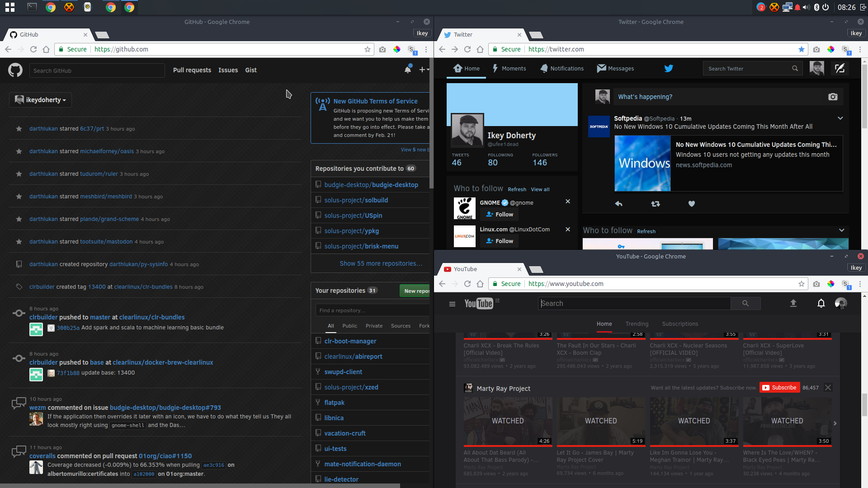Open New GitHub Terms of Service link
Screen dimensions: 868x488
pyautogui.click(x=375, y=101)
